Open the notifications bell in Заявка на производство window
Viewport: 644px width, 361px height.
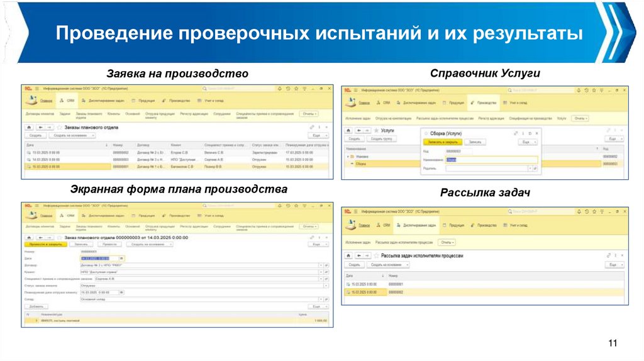pyautogui.click(x=279, y=89)
